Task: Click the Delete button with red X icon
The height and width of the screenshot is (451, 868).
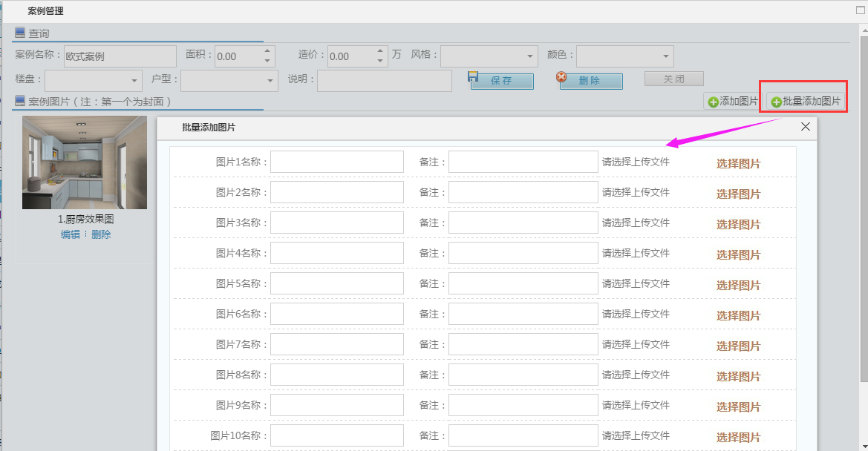Action: coord(590,81)
